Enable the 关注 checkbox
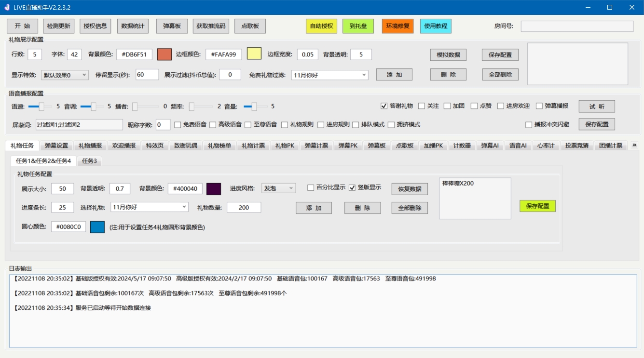Image resolution: width=644 pixels, height=358 pixels. (x=422, y=106)
